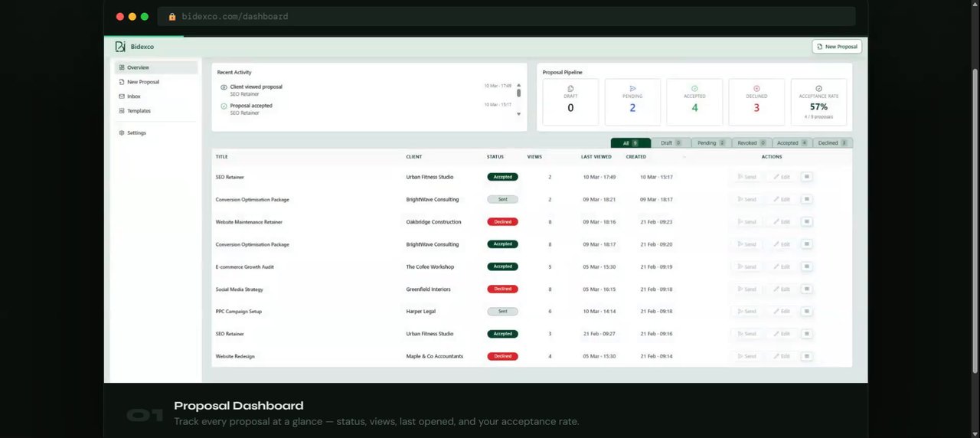
Task: Click the New Proposal sidebar document icon
Action: 122,82
